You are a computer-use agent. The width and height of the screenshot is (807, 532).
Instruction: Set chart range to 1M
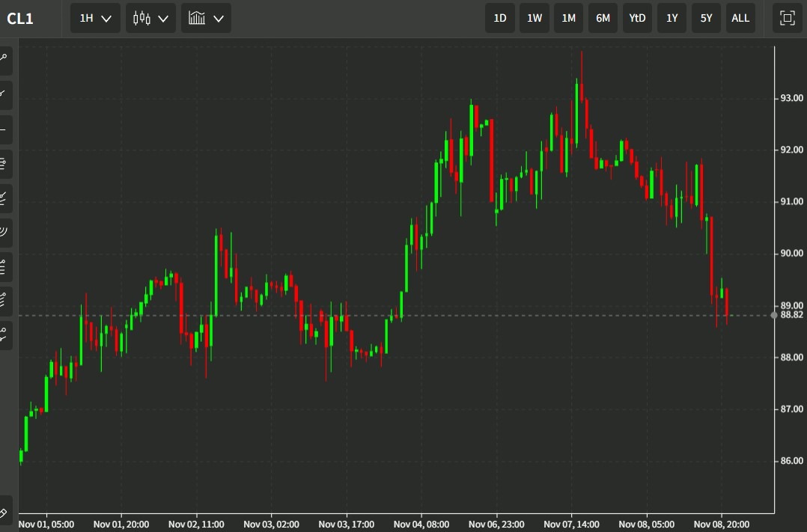569,18
